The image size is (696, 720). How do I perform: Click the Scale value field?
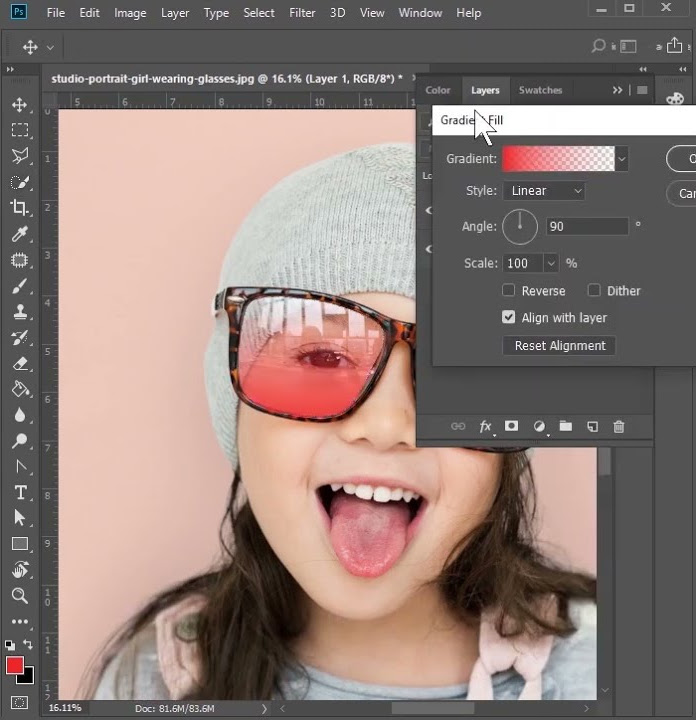523,263
